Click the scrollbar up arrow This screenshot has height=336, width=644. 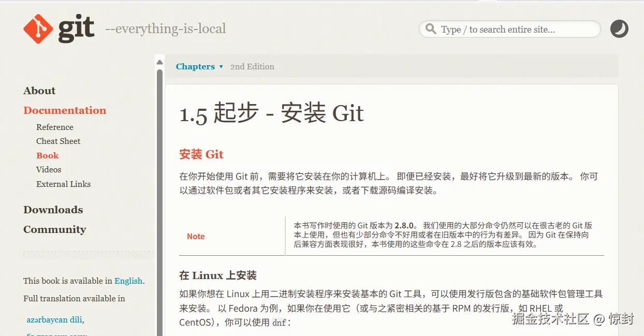point(159,63)
